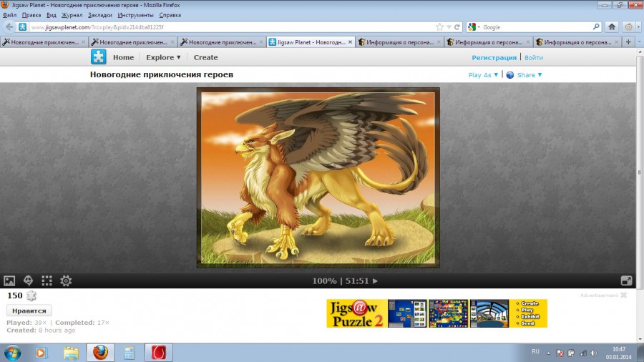Toggle the ghost image icon in puzzle toolbar
Screen dimensions: 644x362
point(28,280)
